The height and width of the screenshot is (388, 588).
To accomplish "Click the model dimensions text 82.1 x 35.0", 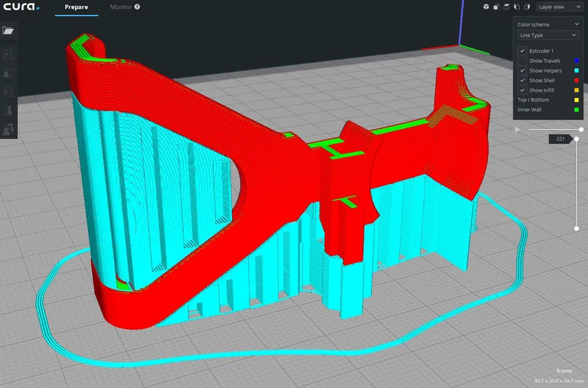I will point(559,381).
